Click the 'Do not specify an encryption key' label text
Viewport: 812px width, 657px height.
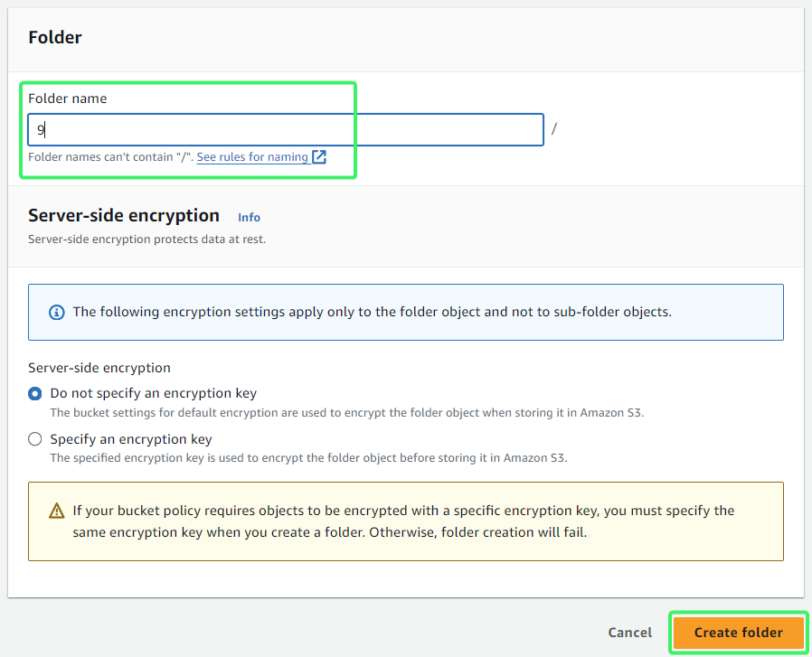pos(154,393)
